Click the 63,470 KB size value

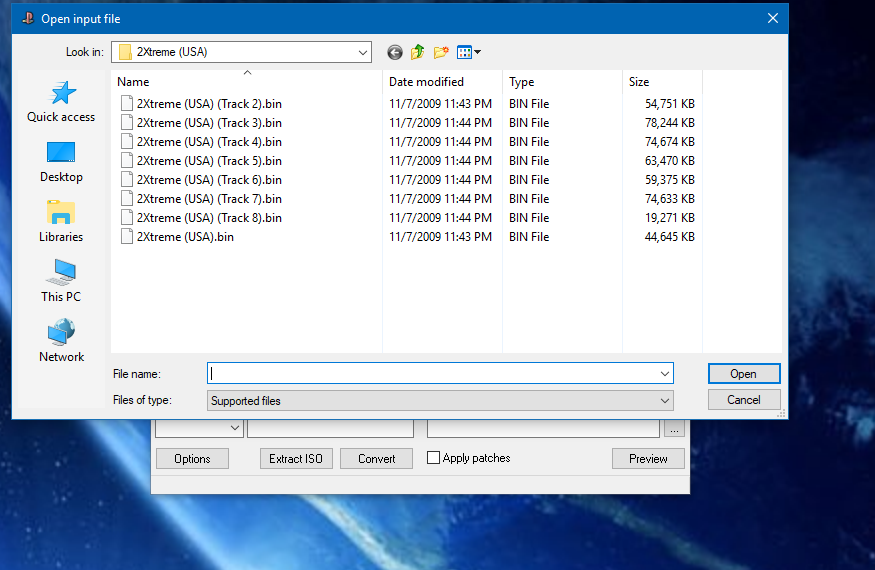pyautogui.click(x=670, y=161)
